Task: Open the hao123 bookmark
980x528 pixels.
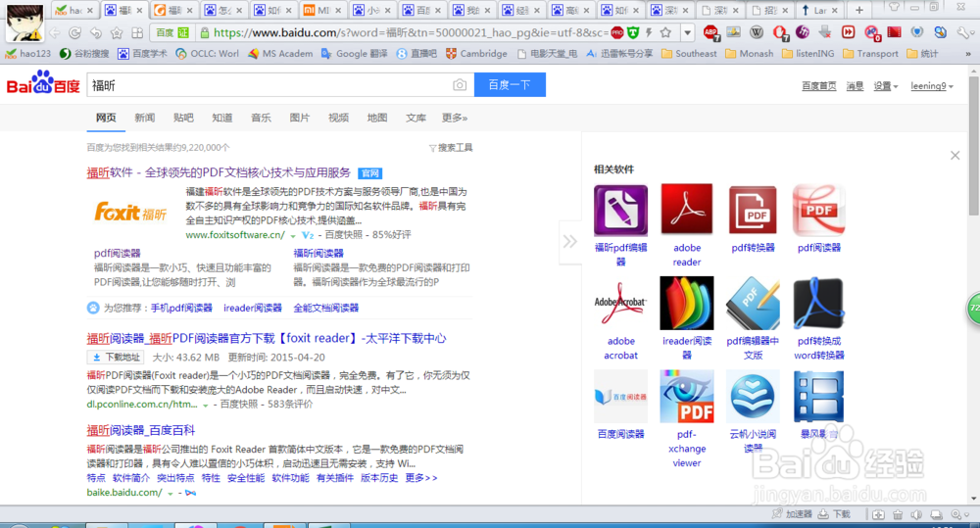Action: pos(28,54)
